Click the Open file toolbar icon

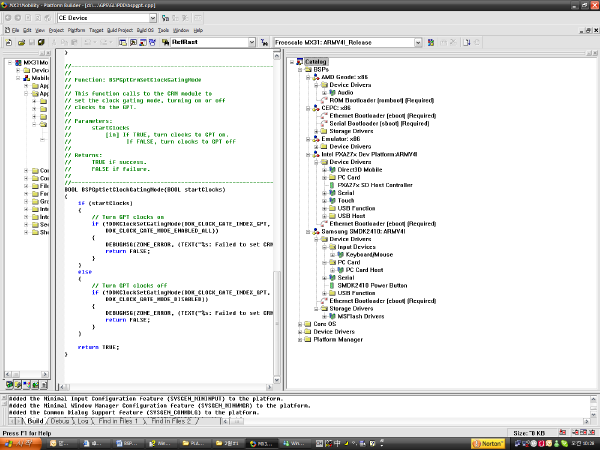coord(21,42)
